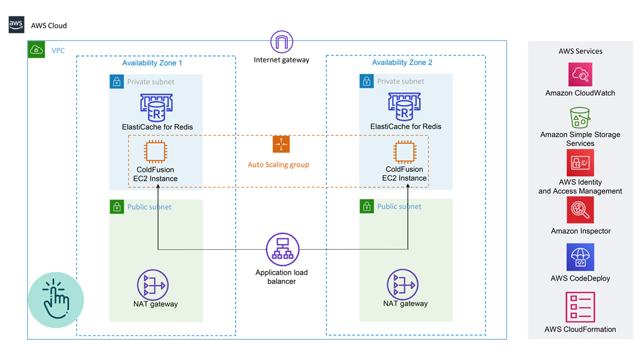The width and height of the screenshot is (644, 358).
Task: Click the Public subnet lock icon in Zone 2
Action: [367, 206]
